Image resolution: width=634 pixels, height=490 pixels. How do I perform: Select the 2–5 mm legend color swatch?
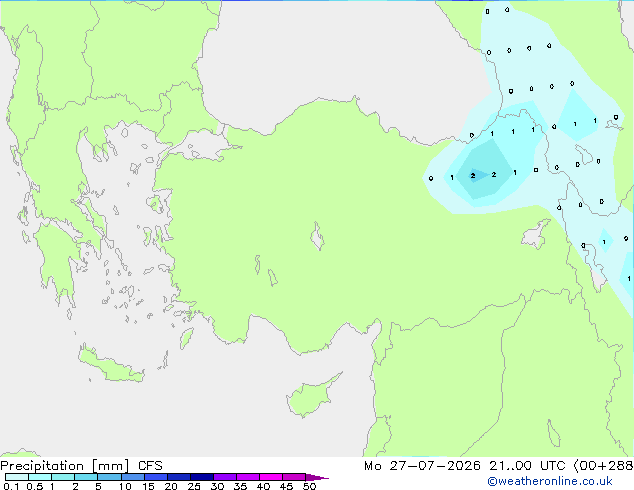[86, 477]
